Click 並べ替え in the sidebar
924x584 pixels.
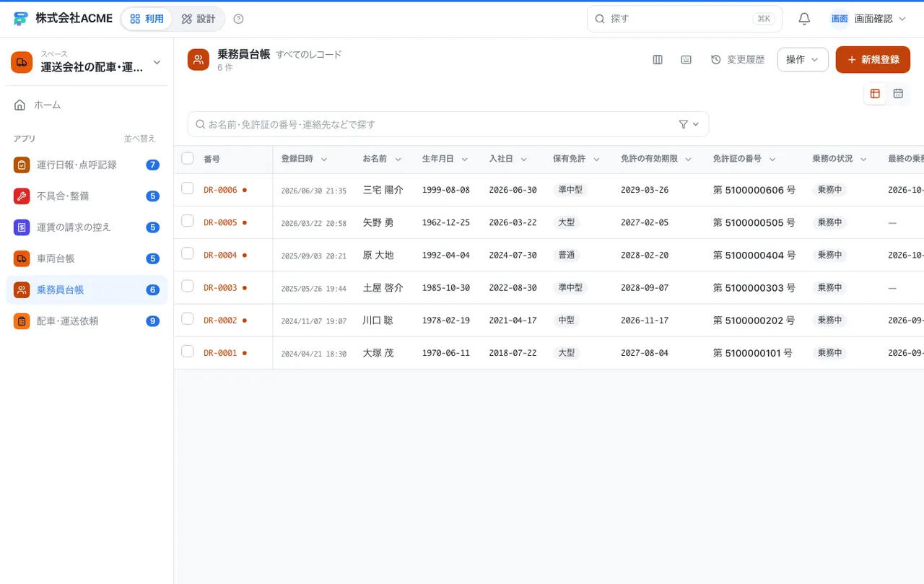139,139
